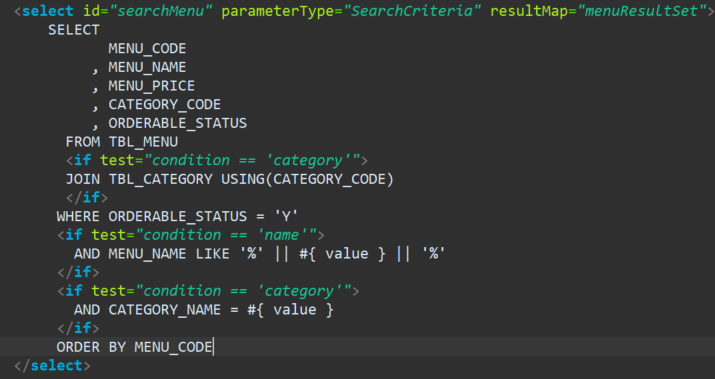Click the closing </if> after JOIN line
This screenshot has height=379, width=715.
(87, 197)
